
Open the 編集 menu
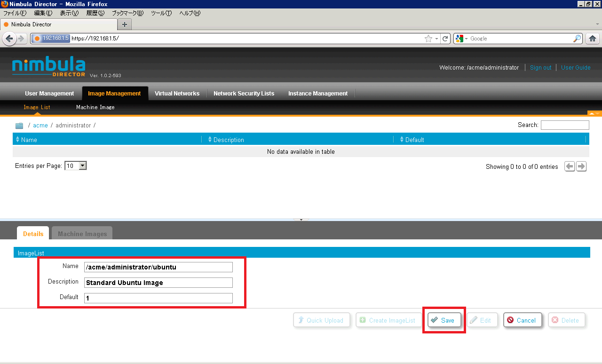43,13
